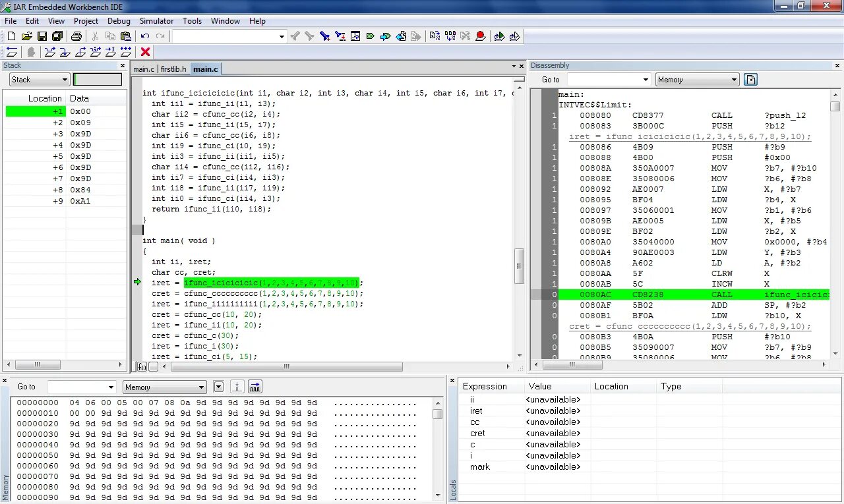This screenshot has width=844, height=504.
Task: Open the Debug menu
Action: pyautogui.click(x=119, y=21)
